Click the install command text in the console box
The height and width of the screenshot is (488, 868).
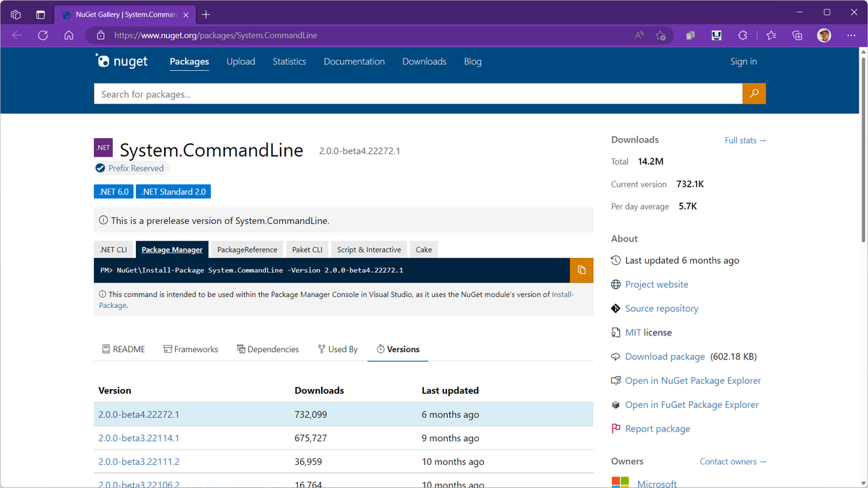click(251, 270)
